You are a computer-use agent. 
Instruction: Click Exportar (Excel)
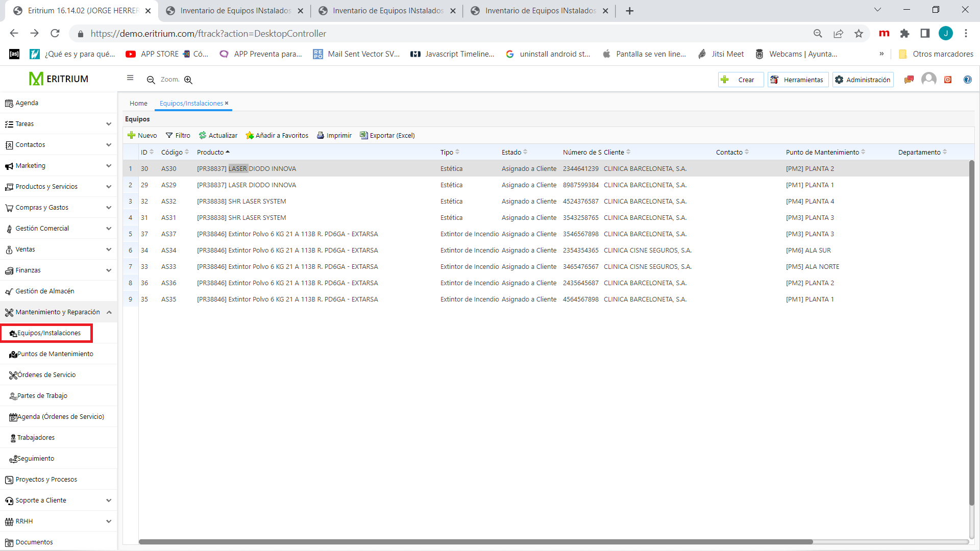point(387,135)
